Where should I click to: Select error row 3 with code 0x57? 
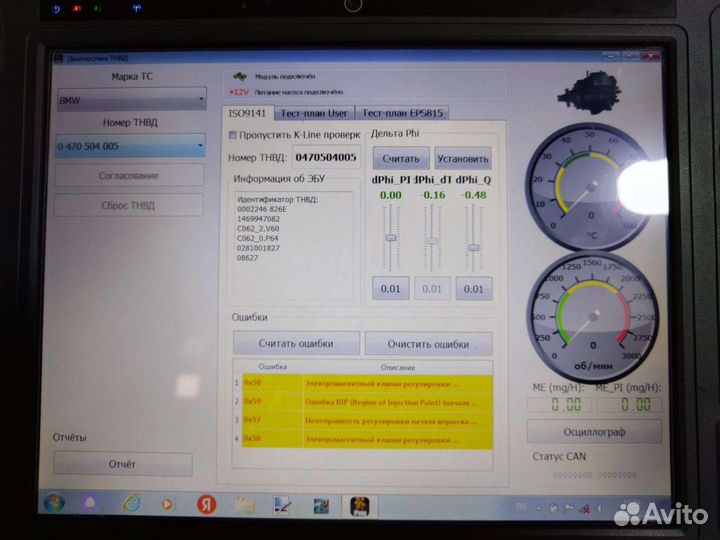point(367,421)
